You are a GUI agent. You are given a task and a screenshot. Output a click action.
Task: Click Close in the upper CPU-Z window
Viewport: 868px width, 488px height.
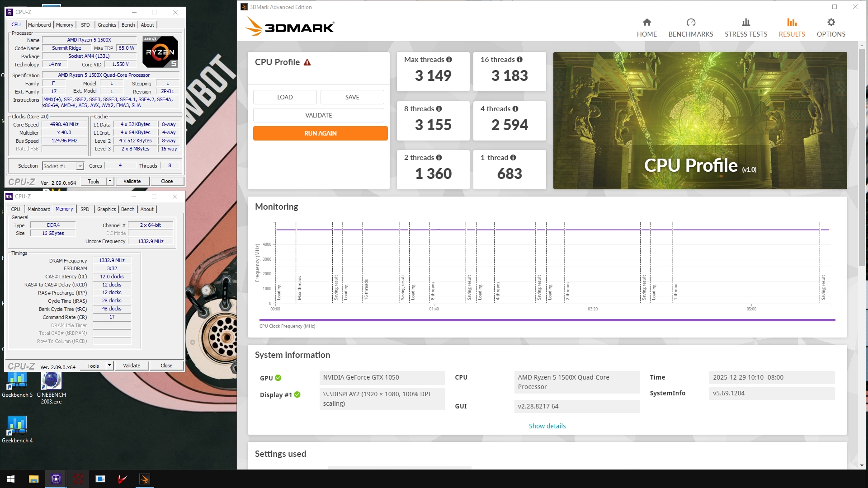167,181
